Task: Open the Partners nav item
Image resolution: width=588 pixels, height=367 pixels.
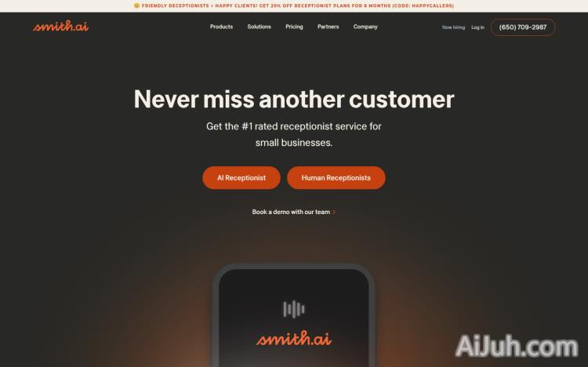Action: [328, 27]
